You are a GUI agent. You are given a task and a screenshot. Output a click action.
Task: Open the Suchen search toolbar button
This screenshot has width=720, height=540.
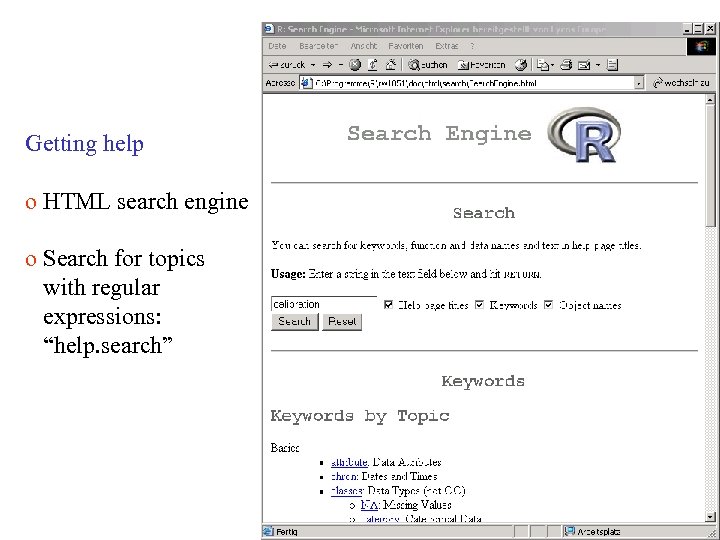(x=428, y=65)
